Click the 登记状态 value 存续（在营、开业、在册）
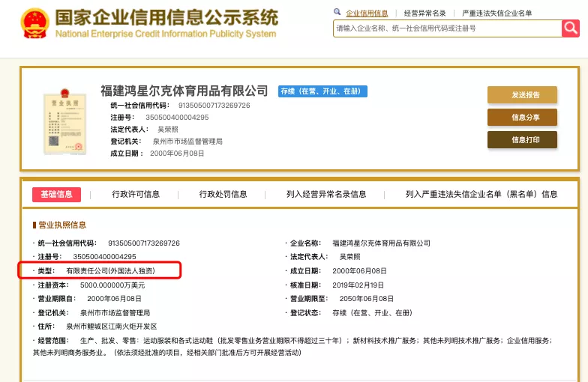The width and height of the screenshot is (588, 382). (372, 313)
